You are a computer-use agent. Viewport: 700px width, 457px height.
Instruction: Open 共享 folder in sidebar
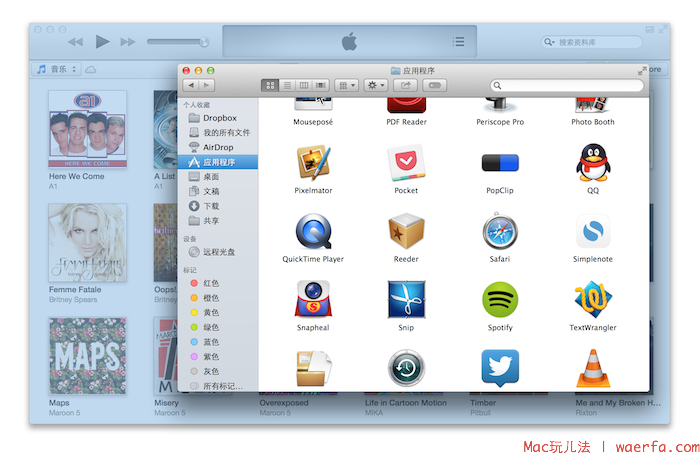point(218,221)
